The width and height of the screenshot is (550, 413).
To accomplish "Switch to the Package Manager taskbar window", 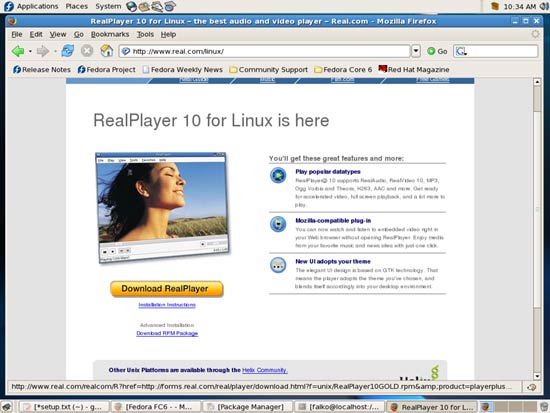I will pos(247,407).
